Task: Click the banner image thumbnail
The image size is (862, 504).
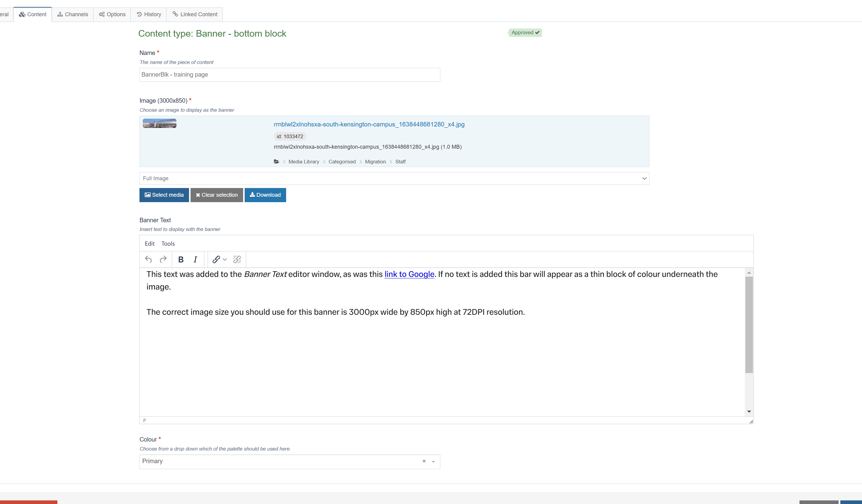Action: click(159, 123)
